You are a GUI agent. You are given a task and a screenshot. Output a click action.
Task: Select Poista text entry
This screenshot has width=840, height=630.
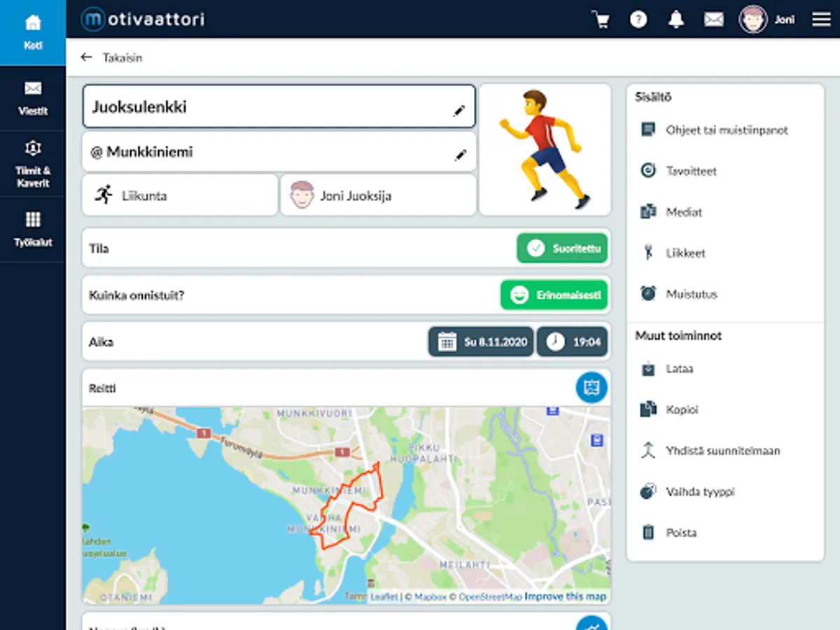click(682, 533)
